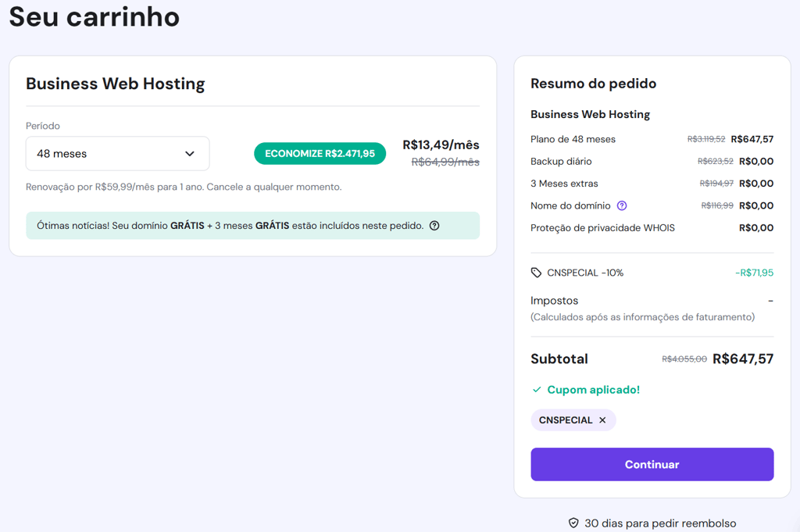Click the chevron in the Período selector
The height and width of the screenshot is (532, 800).
click(x=190, y=154)
